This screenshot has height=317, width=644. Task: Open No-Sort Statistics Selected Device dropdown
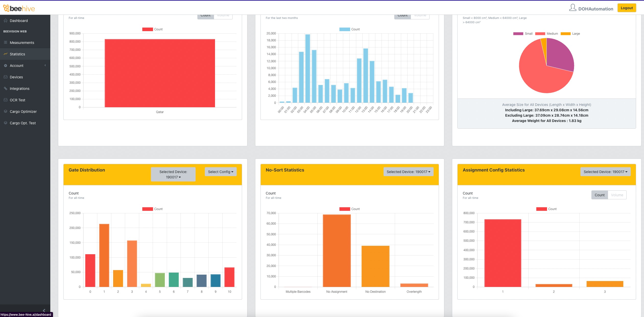pos(408,172)
